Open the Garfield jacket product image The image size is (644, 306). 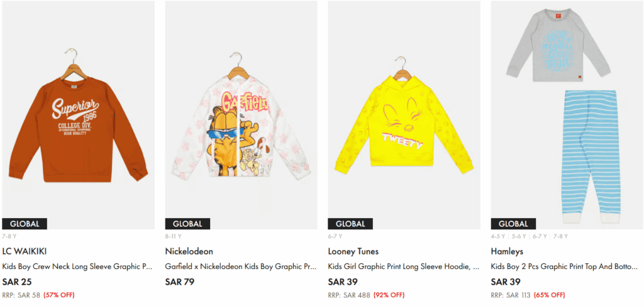click(241, 115)
